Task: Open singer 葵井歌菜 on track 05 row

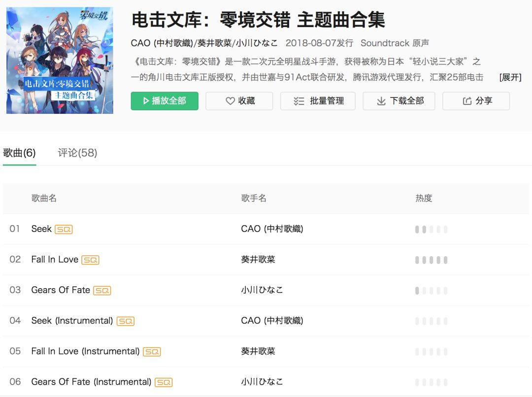Action: (258, 351)
